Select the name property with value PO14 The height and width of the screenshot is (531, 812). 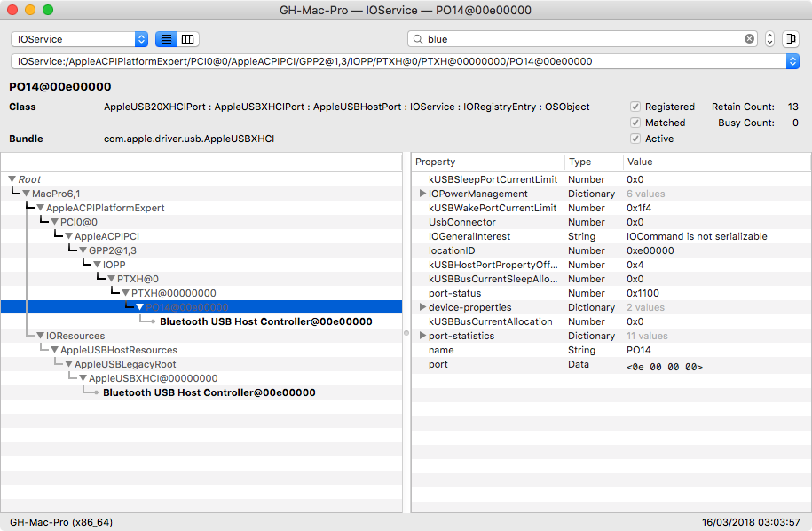click(611, 350)
